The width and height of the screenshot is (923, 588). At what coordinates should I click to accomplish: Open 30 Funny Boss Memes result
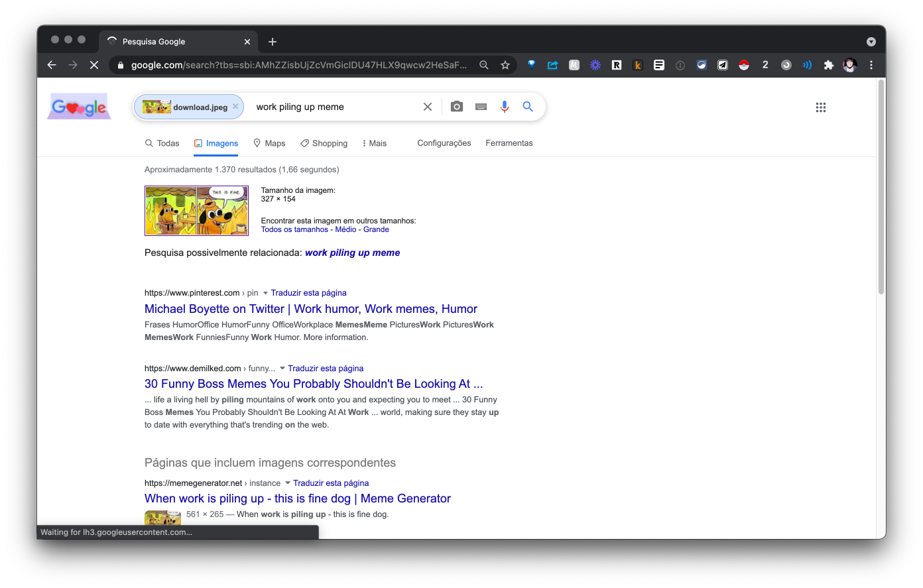(x=314, y=384)
